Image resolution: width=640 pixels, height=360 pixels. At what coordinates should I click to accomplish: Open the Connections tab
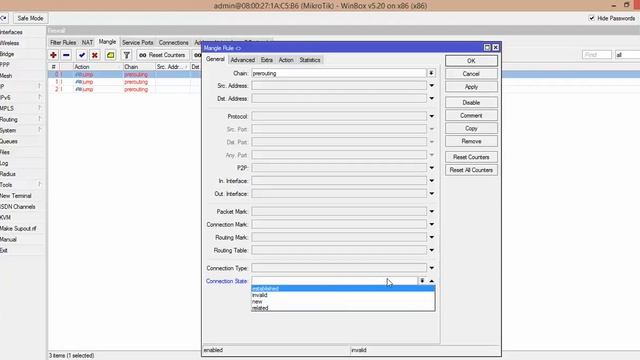[x=173, y=42]
